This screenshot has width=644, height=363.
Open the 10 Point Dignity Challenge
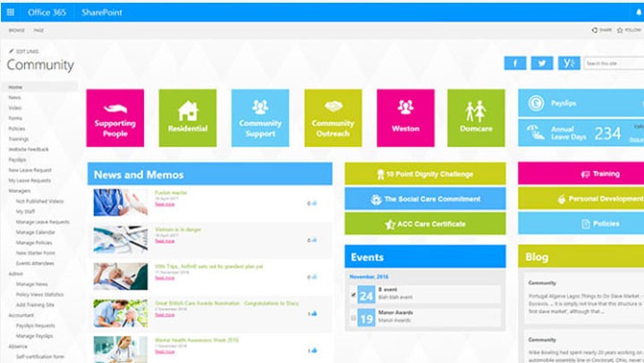(425, 173)
